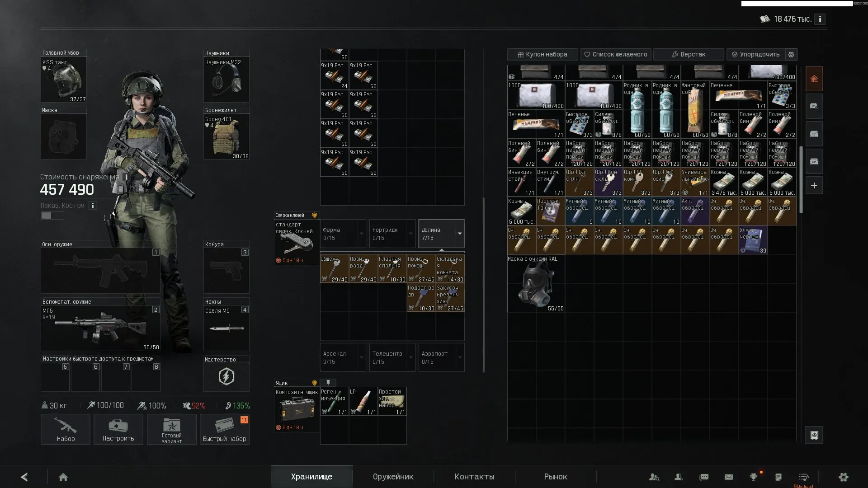Open the find friends icon in bottom bar
Viewport: 868px width, 488px height.
click(x=654, y=477)
